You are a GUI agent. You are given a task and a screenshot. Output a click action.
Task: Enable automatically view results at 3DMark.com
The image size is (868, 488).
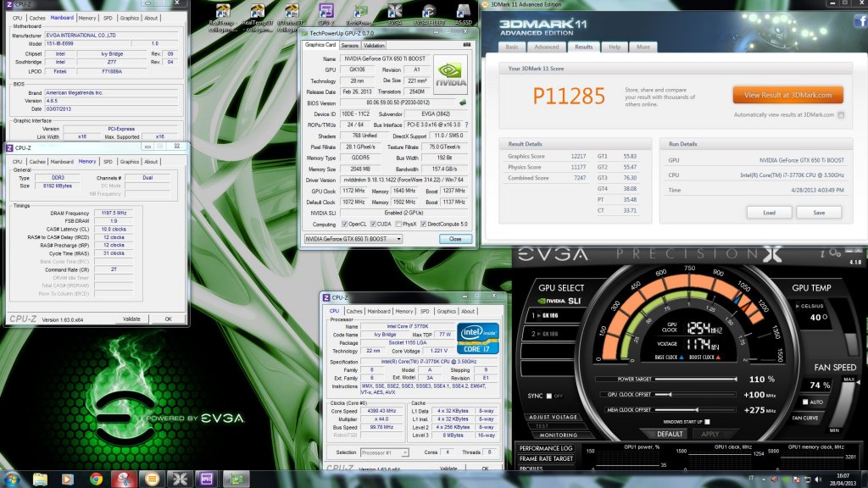point(841,115)
